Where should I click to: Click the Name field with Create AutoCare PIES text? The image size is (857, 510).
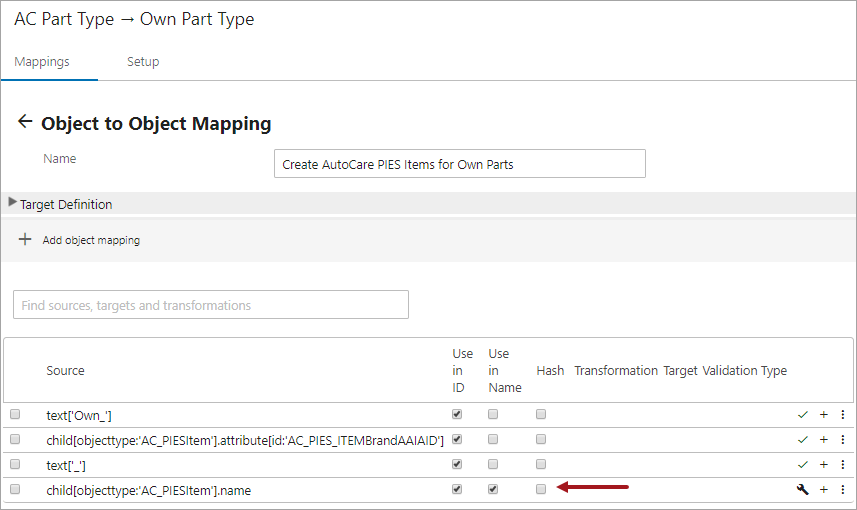(x=460, y=163)
